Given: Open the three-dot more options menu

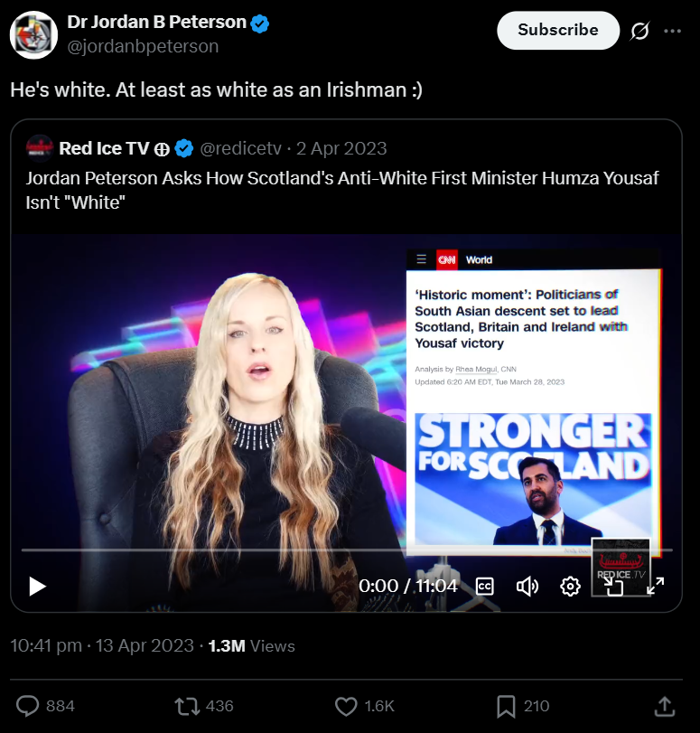Looking at the screenshot, I should 672,32.
